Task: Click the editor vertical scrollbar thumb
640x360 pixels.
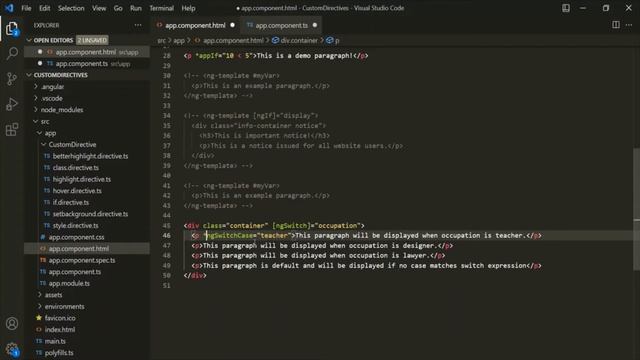Action: pos(636,209)
